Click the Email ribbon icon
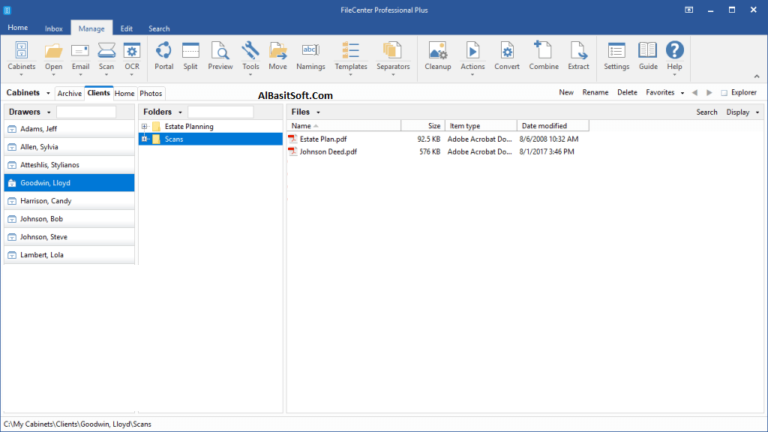768x432 pixels. tap(80, 50)
